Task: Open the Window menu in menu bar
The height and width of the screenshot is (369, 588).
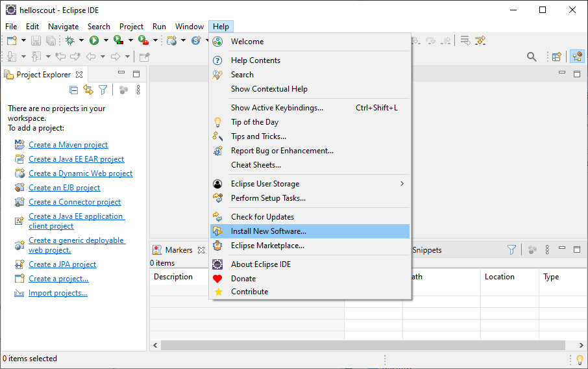Action: (x=190, y=27)
